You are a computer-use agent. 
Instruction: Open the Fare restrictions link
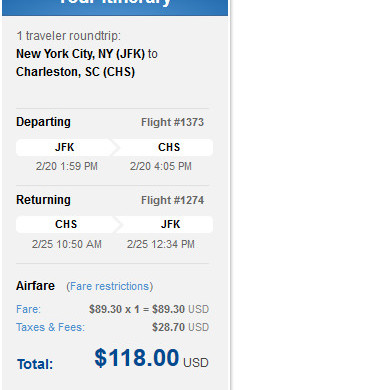click(x=110, y=286)
